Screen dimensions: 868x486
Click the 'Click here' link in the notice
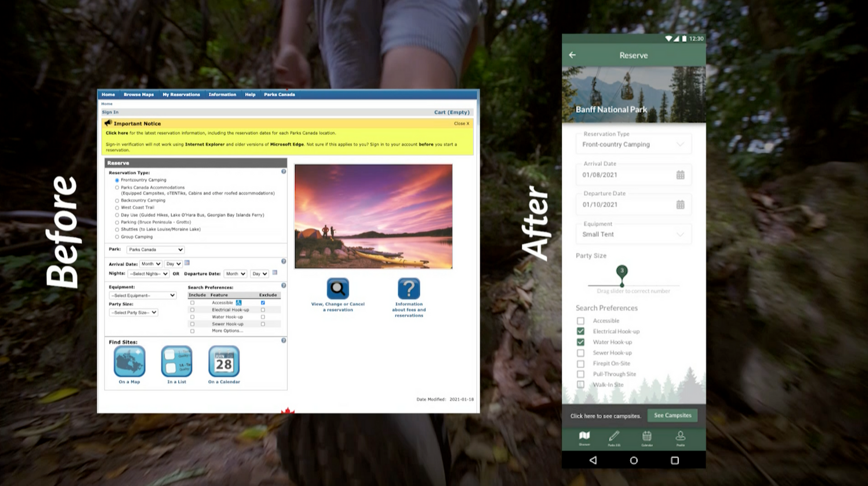click(117, 133)
